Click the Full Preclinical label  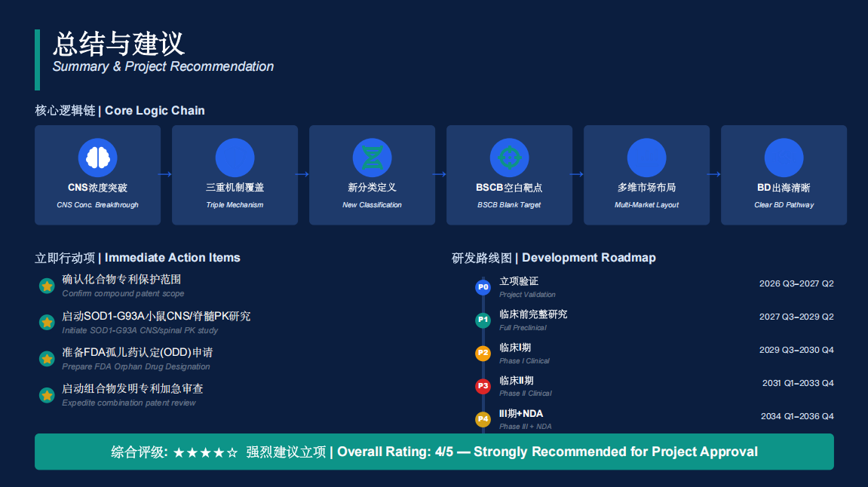click(523, 328)
